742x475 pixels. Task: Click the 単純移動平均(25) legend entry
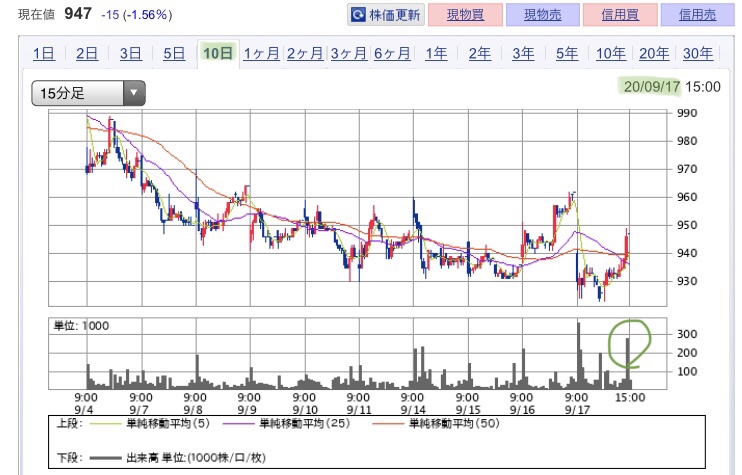click(287, 423)
